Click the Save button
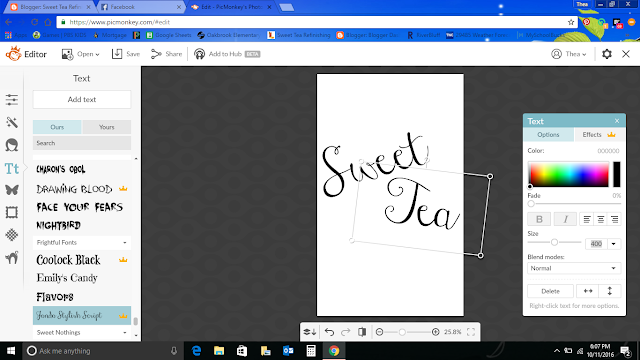The width and height of the screenshot is (640, 360). [126, 54]
